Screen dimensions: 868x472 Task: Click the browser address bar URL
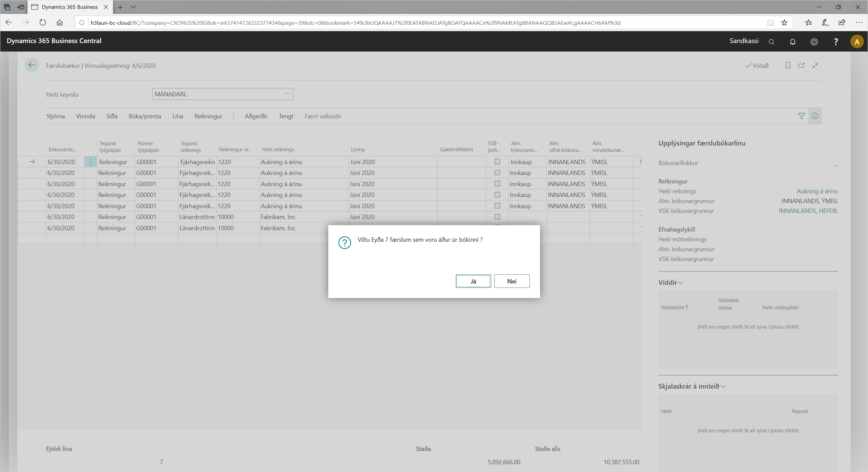[355, 23]
